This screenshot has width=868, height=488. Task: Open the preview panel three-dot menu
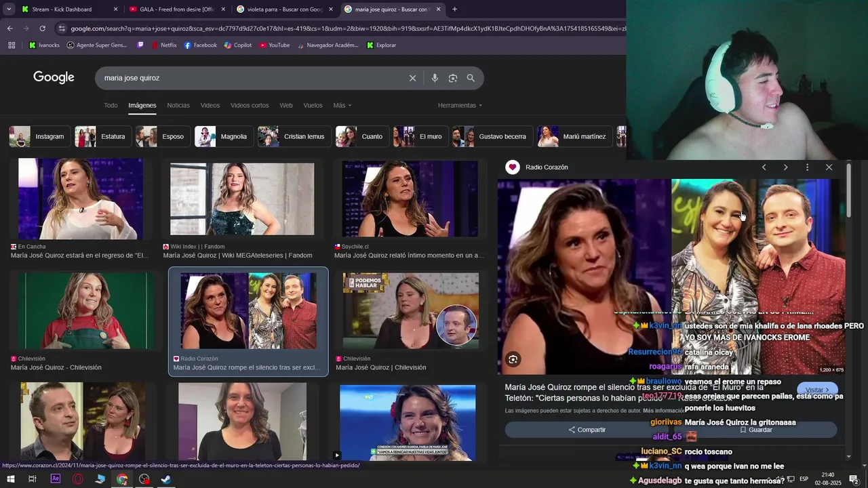click(807, 167)
